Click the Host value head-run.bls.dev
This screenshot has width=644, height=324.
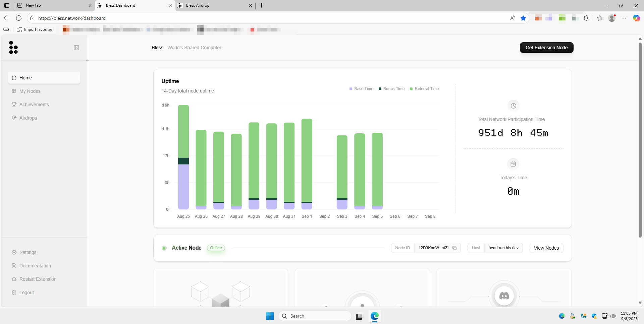(x=503, y=248)
